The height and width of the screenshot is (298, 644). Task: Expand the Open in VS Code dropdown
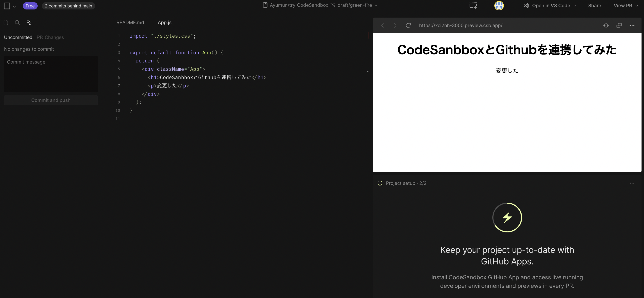575,6
